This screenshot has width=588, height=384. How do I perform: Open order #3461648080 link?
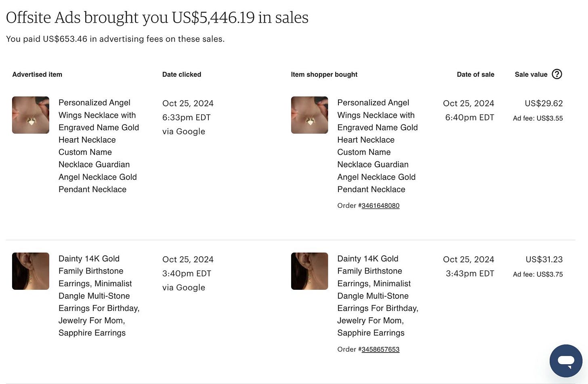pos(380,205)
